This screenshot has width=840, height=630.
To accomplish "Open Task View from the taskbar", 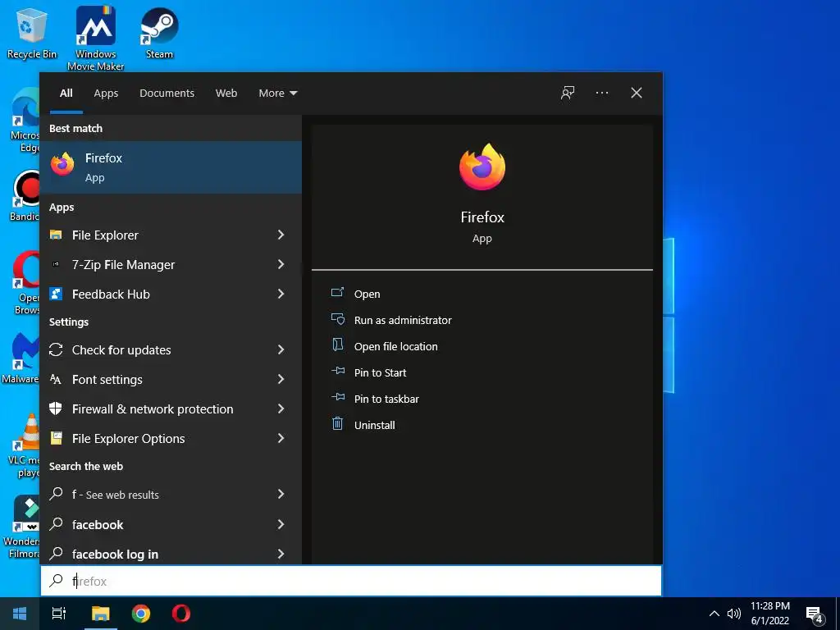I will pyautogui.click(x=59, y=614).
